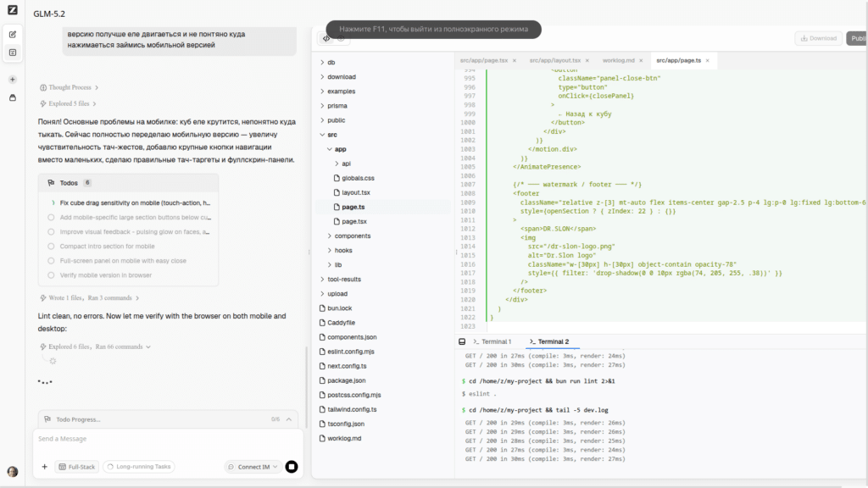Toggle the Todo Progress chevron
This screenshot has width=868, height=488.
pos(289,419)
